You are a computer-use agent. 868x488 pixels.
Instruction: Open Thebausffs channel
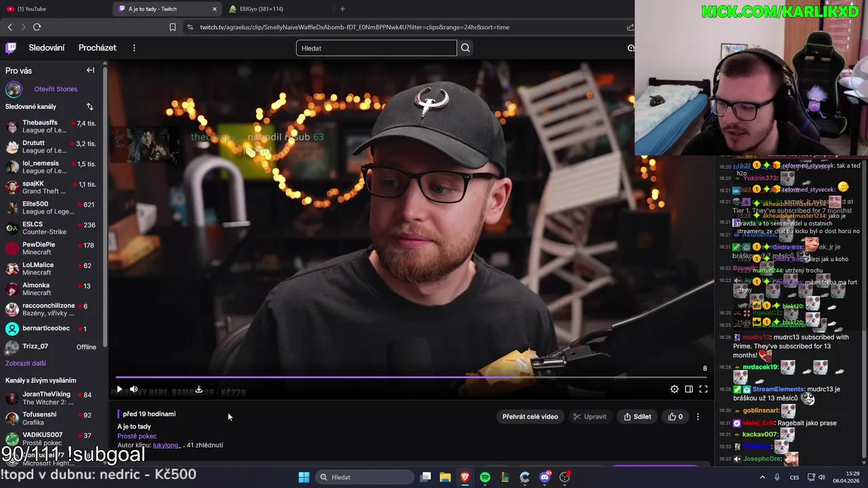click(51, 127)
